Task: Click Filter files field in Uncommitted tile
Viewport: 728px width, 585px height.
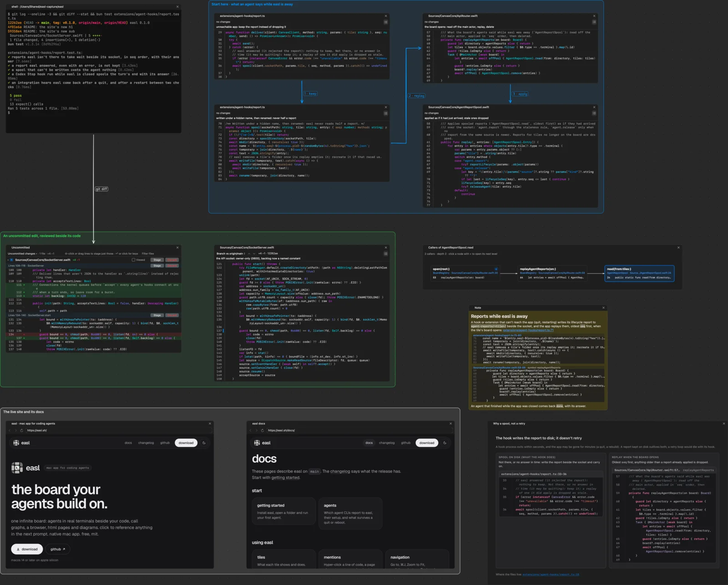Action: 148,254
